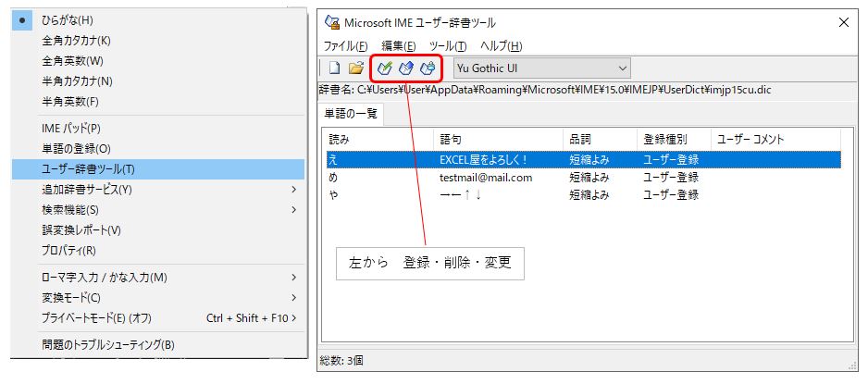Expand プライベートモード(E) (オフ) submenu
The width and height of the screenshot is (868, 384).
pyautogui.click(x=157, y=318)
